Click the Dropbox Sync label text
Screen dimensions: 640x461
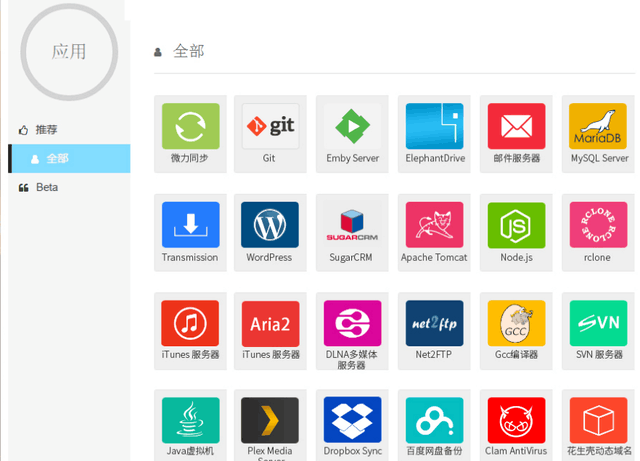[353, 451]
